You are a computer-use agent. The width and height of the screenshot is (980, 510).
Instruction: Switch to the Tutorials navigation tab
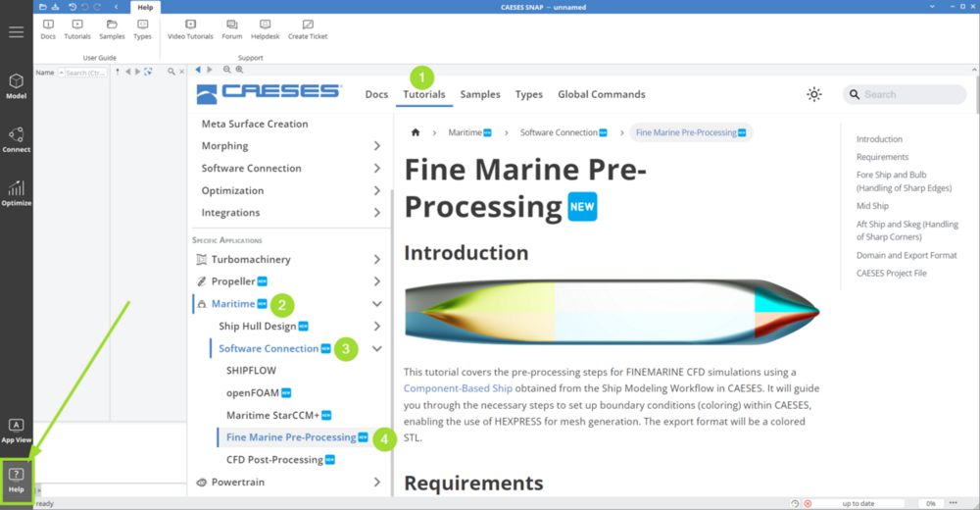click(x=423, y=94)
